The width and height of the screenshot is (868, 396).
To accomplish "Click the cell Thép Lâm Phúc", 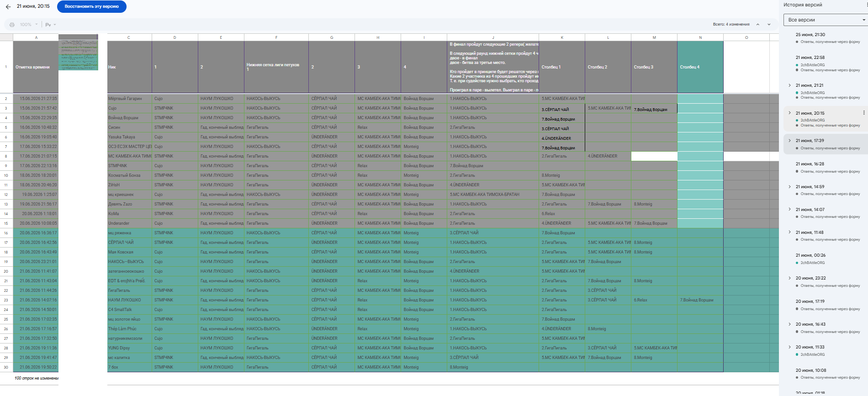I will tap(129, 329).
